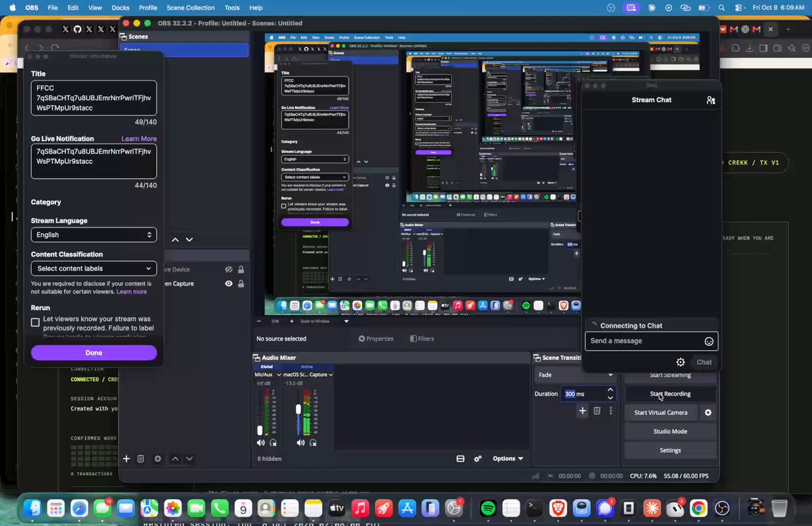
Task: Follow the Go Live Notification Learn More link
Action: (x=139, y=139)
